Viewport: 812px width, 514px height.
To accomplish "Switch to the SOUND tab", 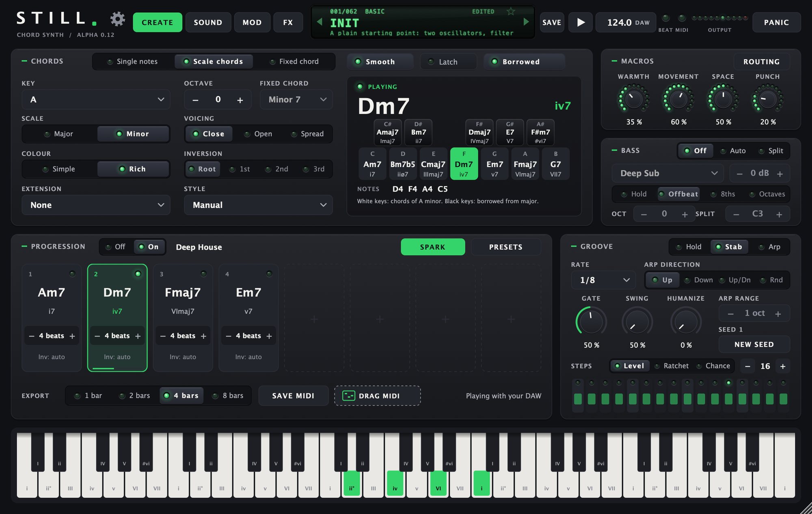I will coord(208,22).
